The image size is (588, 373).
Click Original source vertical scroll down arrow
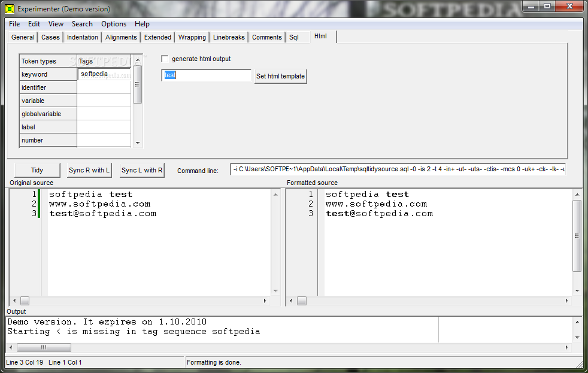click(x=275, y=291)
